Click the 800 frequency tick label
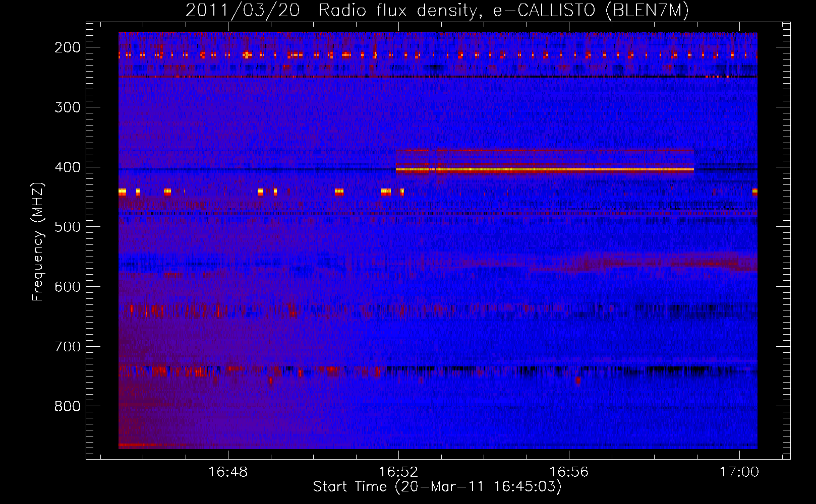The height and width of the screenshot is (504, 816). pyautogui.click(x=68, y=406)
